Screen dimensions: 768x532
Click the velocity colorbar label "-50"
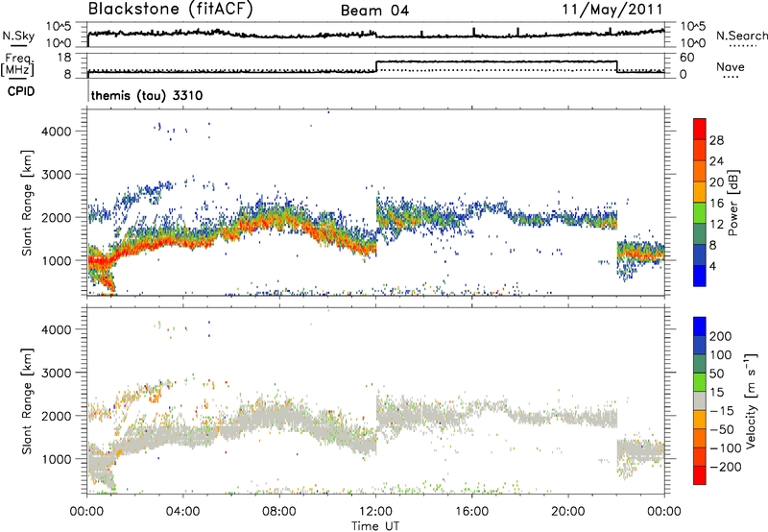(x=722, y=429)
